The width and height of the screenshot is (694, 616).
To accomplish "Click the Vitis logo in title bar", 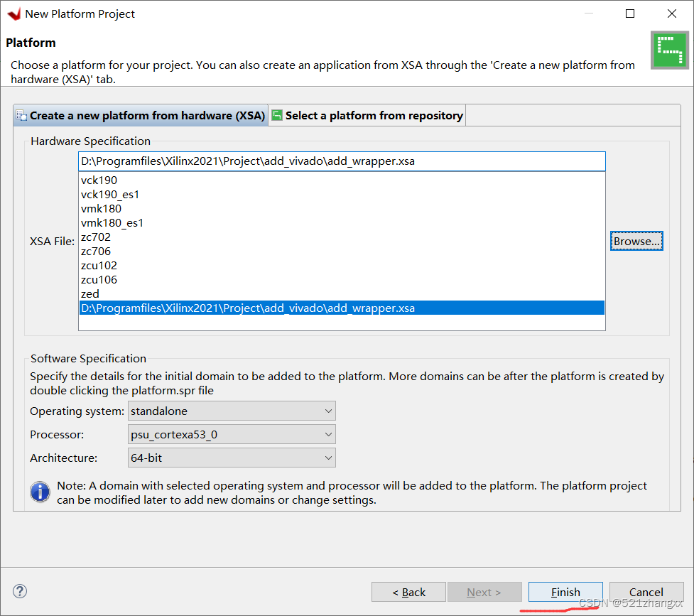I will [14, 13].
